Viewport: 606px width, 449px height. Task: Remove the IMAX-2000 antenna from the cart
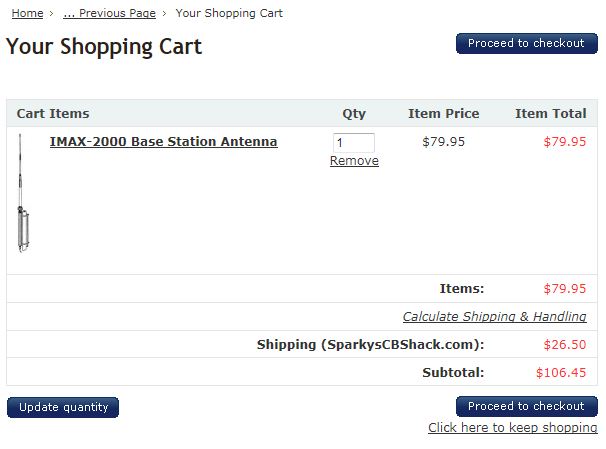(354, 161)
